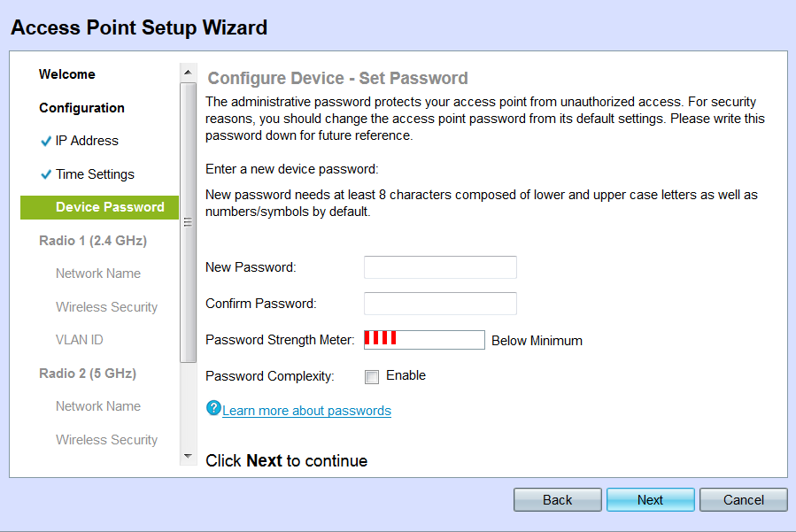Click the IP Address checkmark icon
796x532 pixels.
(46, 142)
